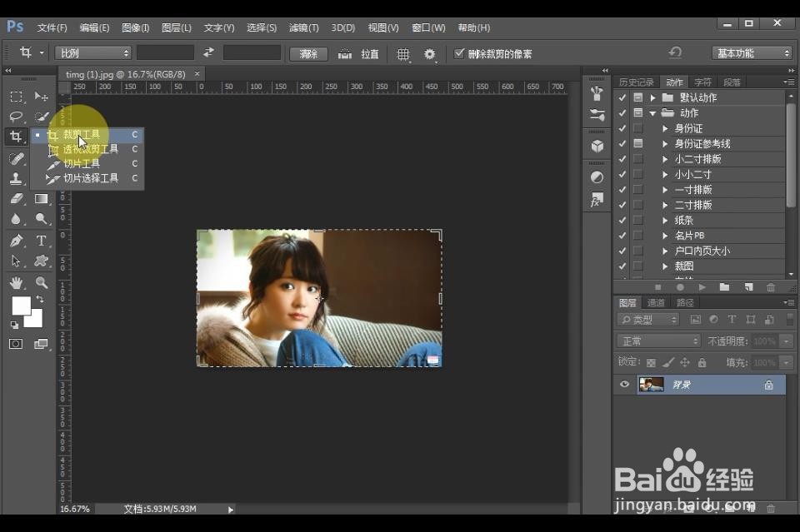Open the 滤镜(T) menu

(x=303, y=27)
